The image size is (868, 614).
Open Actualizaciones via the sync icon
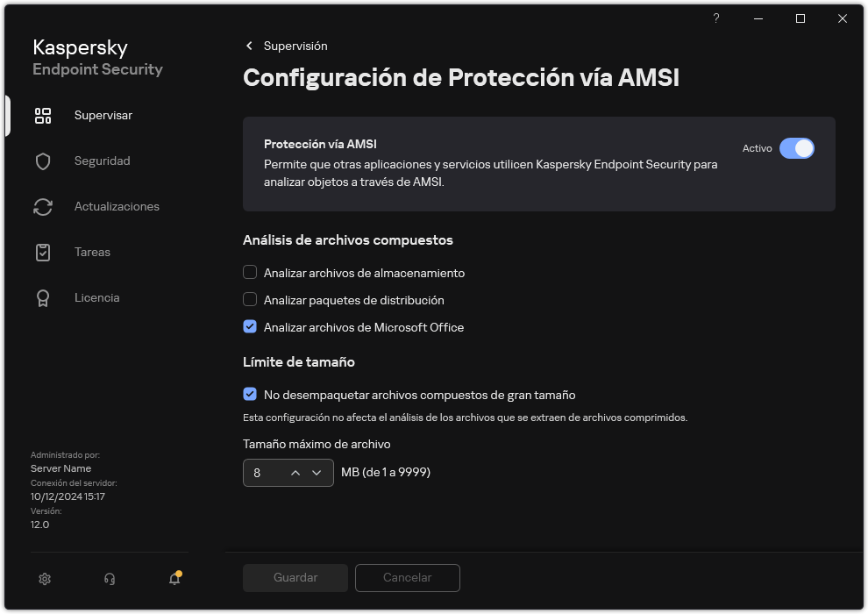[42, 206]
